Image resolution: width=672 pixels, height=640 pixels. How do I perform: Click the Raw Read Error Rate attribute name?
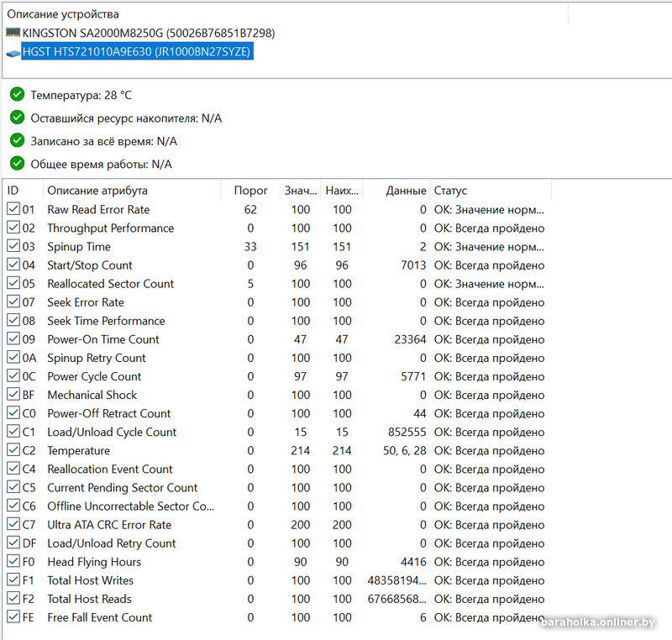(98, 209)
